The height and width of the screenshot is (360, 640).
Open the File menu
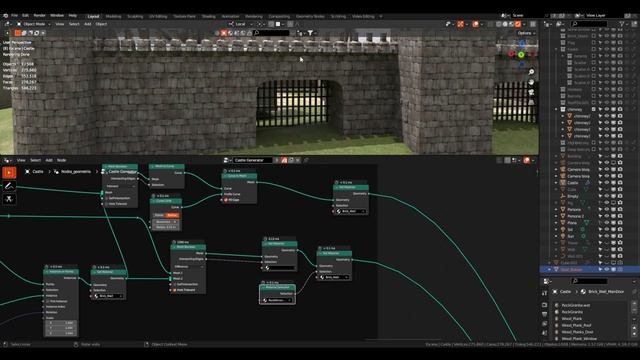14,16
